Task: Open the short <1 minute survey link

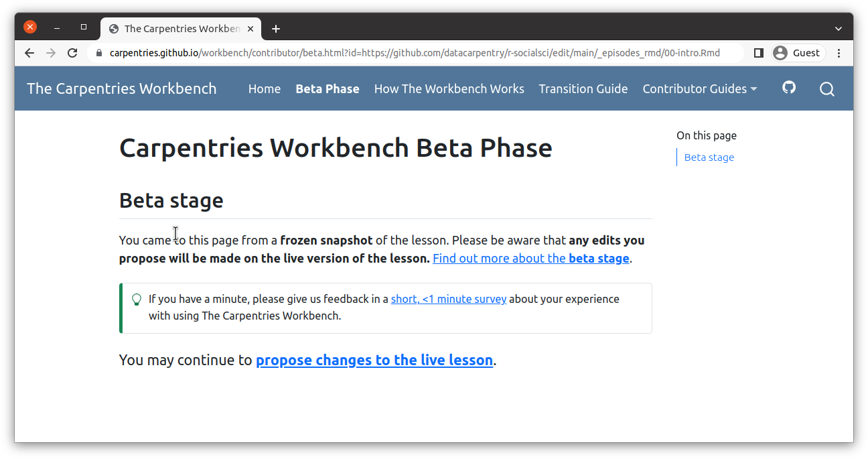Action: pos(449,300)
